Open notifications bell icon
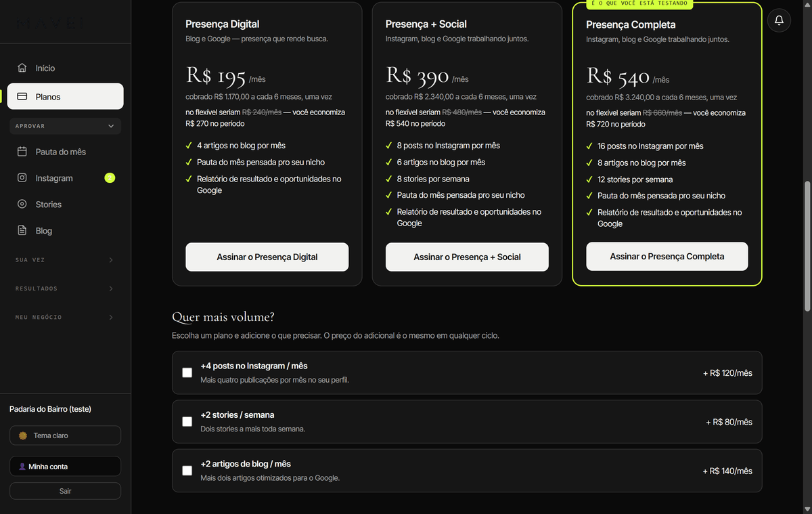 tap(779, 20)
